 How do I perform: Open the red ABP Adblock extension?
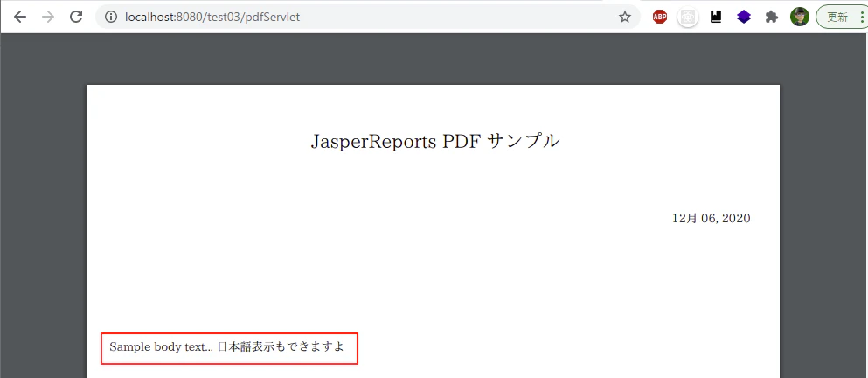pos(660,17)
